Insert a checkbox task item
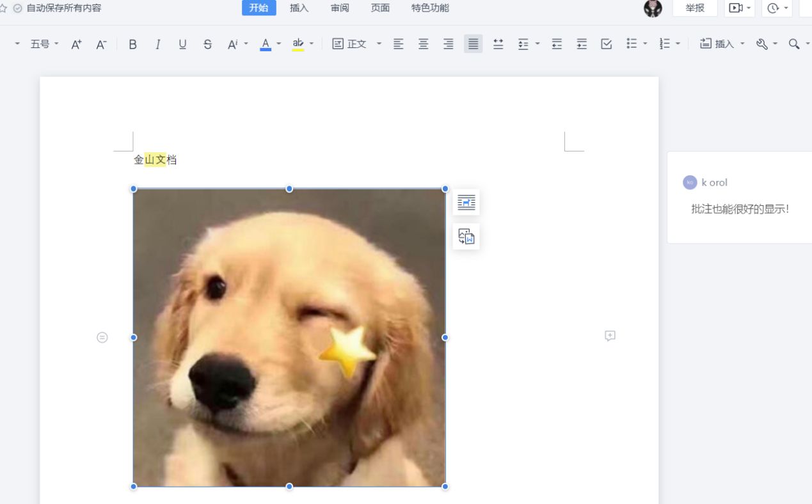This screenshot has height=504, width=812. pyautogui.click(x=607, y=44)
